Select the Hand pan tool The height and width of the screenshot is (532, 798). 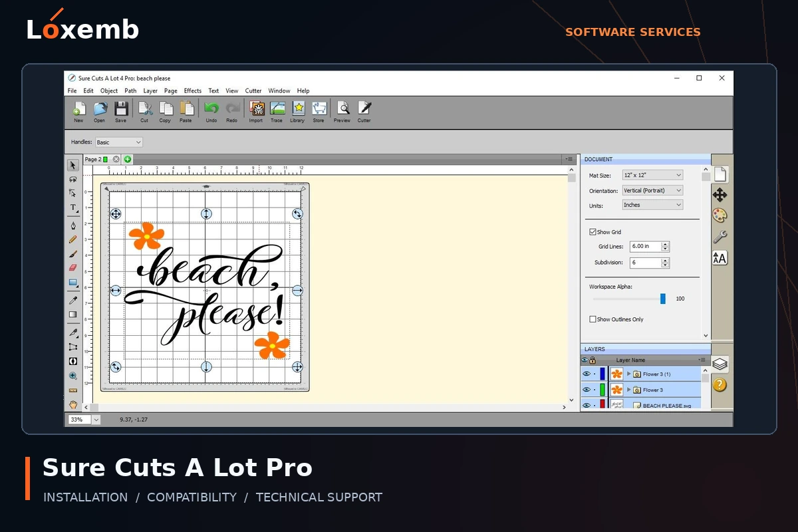73,404
